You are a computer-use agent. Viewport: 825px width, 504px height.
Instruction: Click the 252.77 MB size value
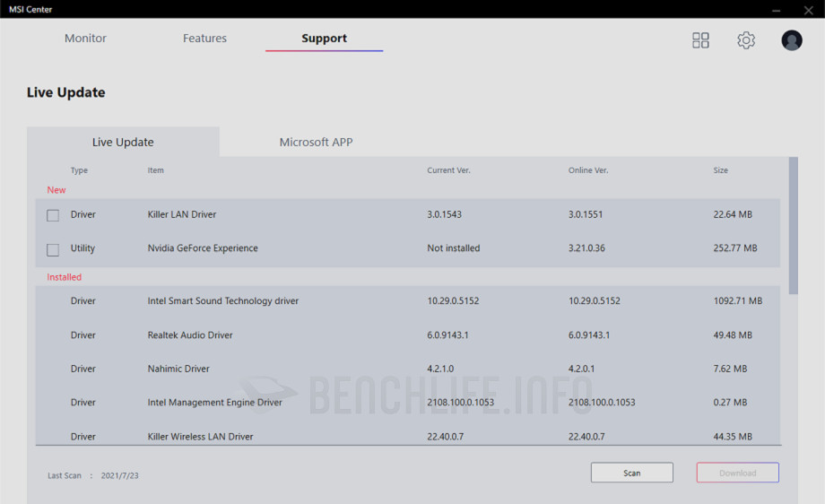[x=735, y=248]
